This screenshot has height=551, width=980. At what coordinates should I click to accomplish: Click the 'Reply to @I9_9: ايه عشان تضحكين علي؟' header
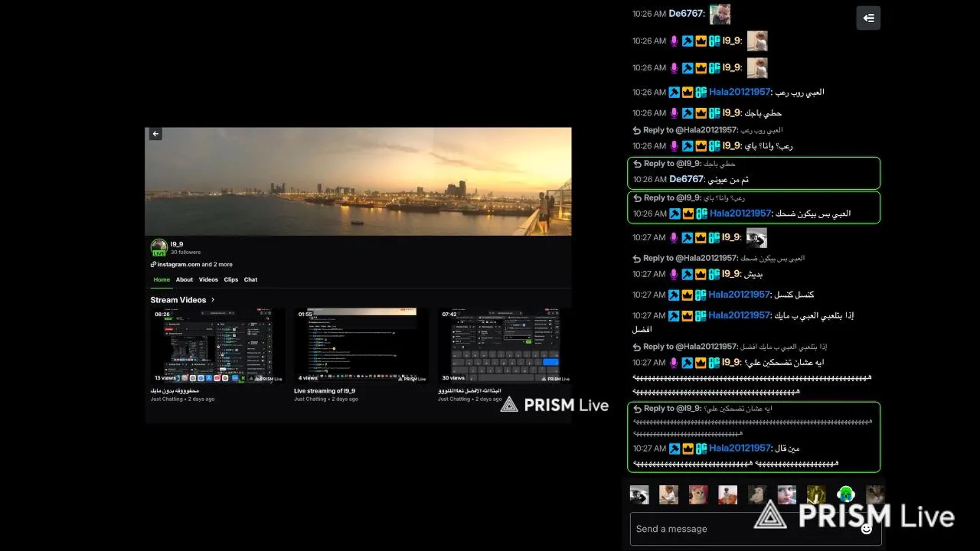(703, 409)
